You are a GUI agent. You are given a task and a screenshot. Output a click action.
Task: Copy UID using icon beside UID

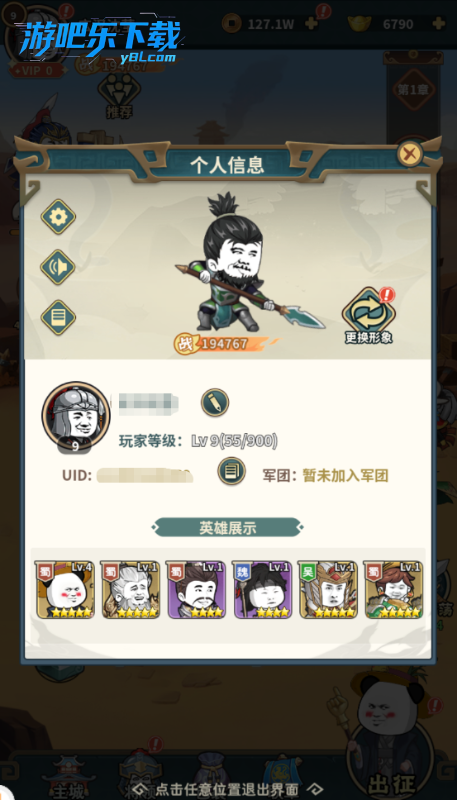pos(232,470)
